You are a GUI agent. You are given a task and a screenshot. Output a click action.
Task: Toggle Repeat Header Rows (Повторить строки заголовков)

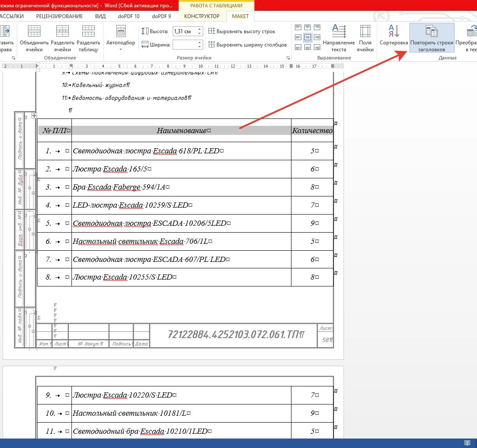coord(432,38)
